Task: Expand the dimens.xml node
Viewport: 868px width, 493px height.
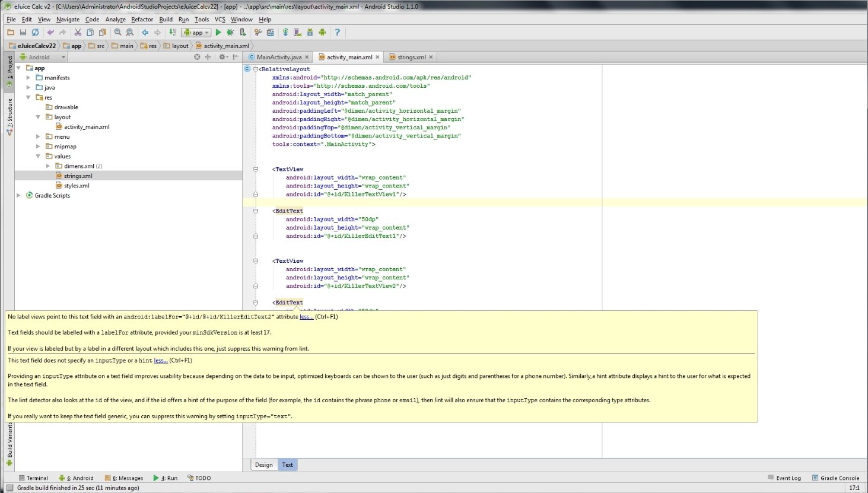Action: (x=48, y=166)
